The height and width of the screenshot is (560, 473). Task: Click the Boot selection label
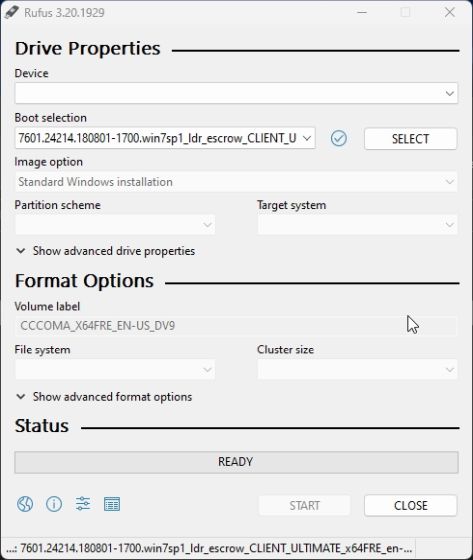[50, 118]
